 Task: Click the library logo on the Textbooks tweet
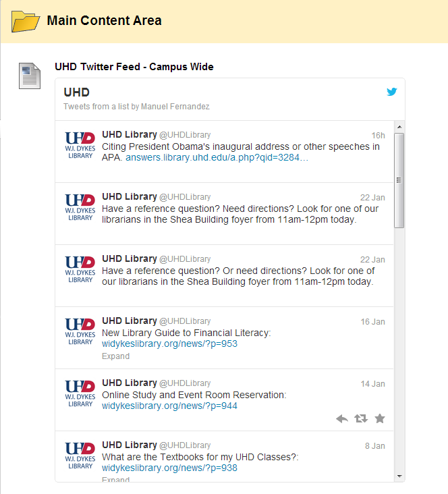(80, 456)
